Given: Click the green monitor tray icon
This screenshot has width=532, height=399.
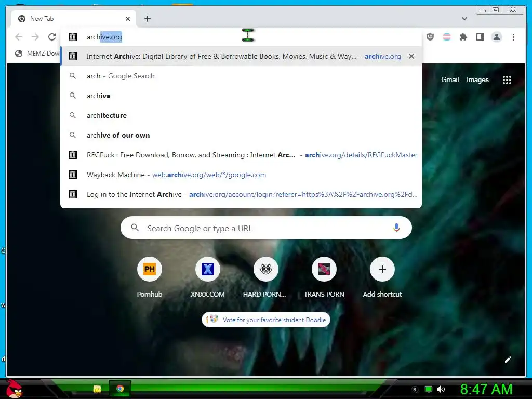Looking at the screenshot, I should (x=429, y=389).
